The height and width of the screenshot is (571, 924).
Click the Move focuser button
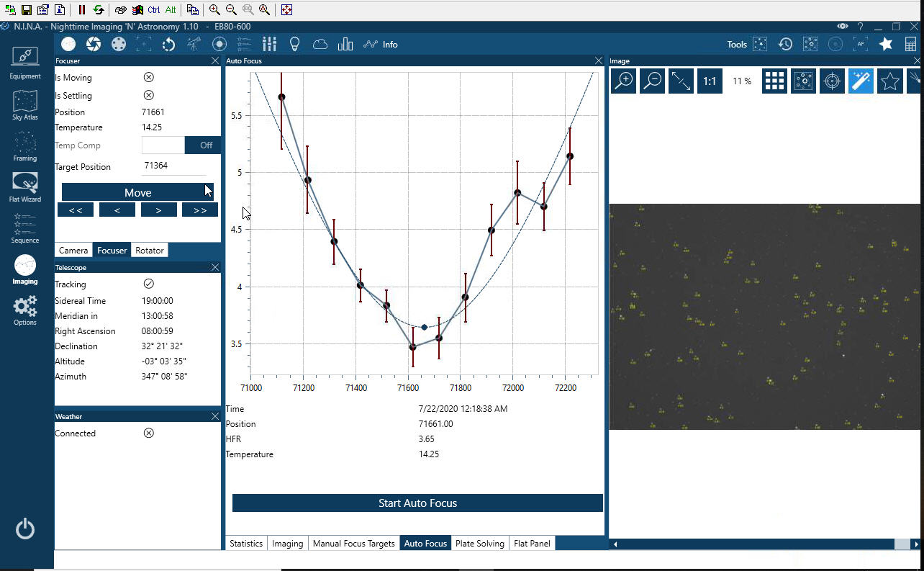pyautogui.click(x=137, y=192)
